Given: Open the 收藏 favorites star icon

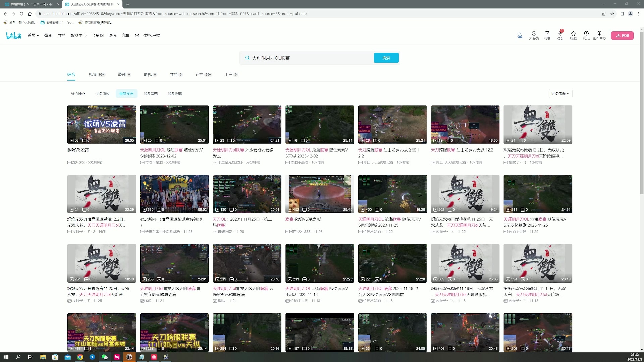Looking at the screenshot, I should pos(573,34).
